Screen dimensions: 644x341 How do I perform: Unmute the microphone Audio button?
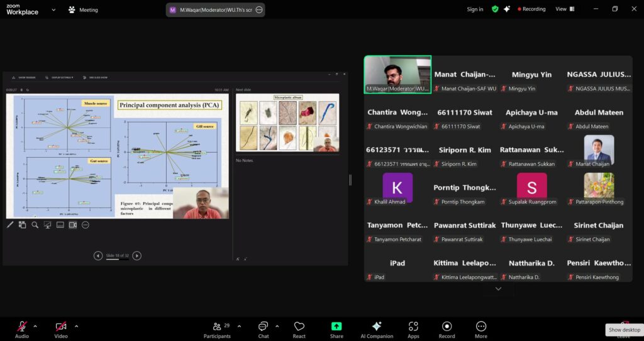point(22,329)
